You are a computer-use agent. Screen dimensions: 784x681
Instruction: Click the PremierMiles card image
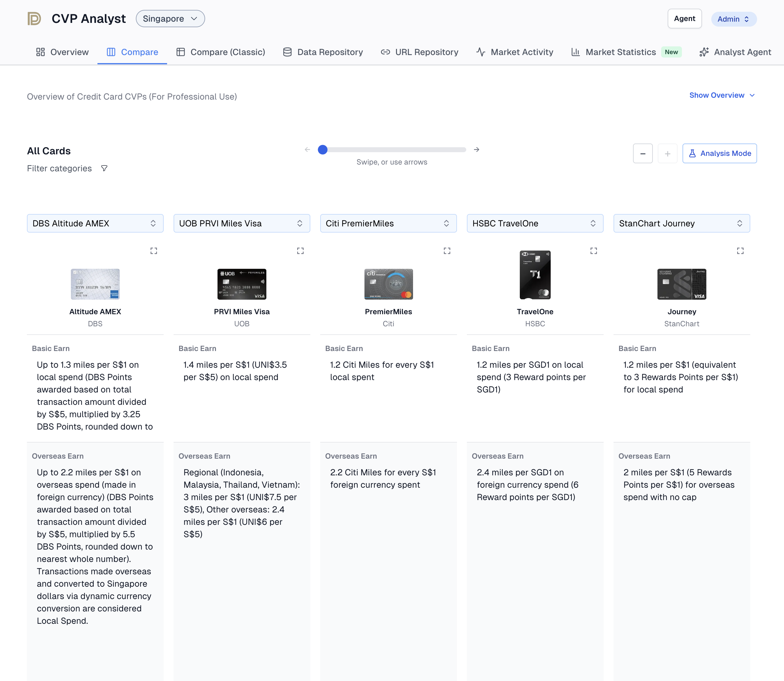389,284
